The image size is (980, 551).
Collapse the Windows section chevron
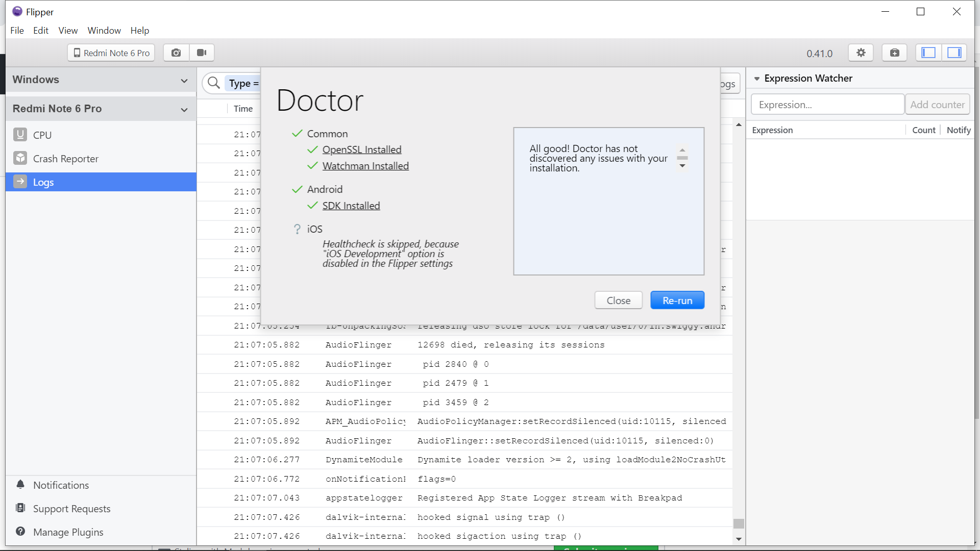(x=184, y=81)
